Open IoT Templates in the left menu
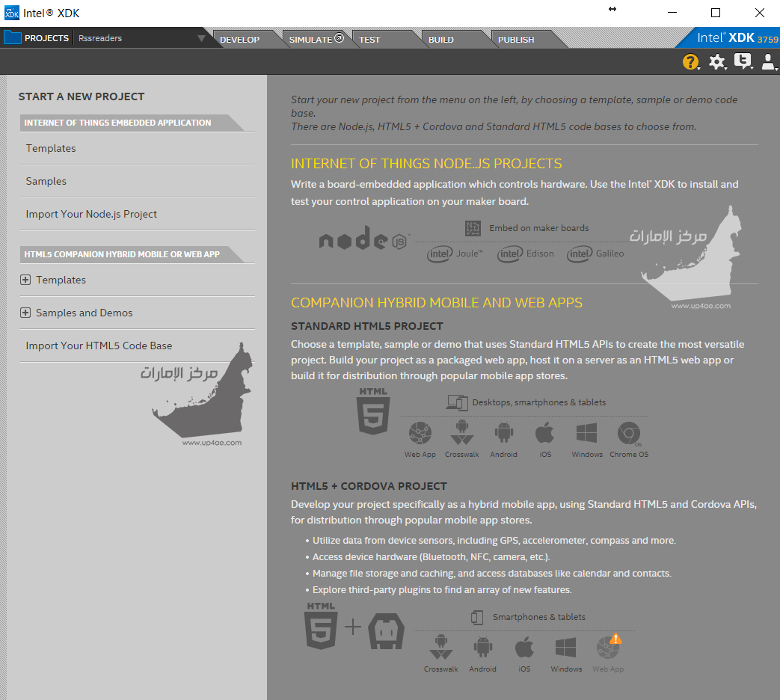The image size is (780, 700). pyautogui.click(x=138, y=148)
